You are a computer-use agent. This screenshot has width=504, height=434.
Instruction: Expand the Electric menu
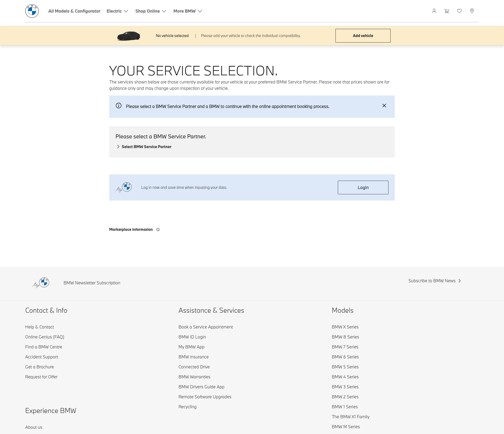(x=117, y=11)
